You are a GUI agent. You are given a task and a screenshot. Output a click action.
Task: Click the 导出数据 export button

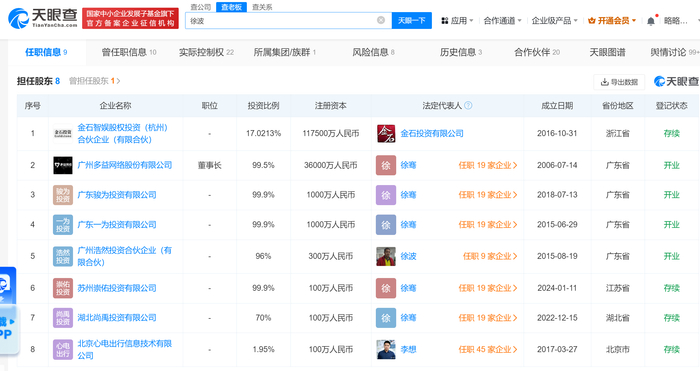pos(619,82)
